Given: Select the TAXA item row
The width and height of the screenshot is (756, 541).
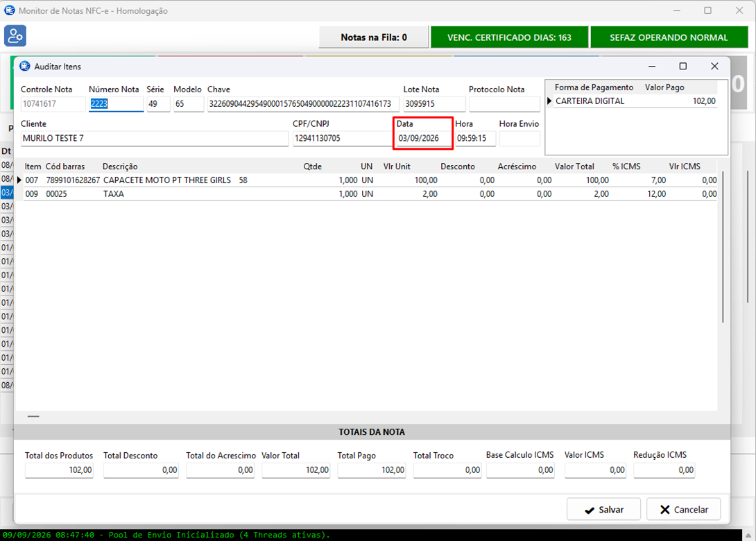Looking at the screenshot, I should click(x=370, y=194).
